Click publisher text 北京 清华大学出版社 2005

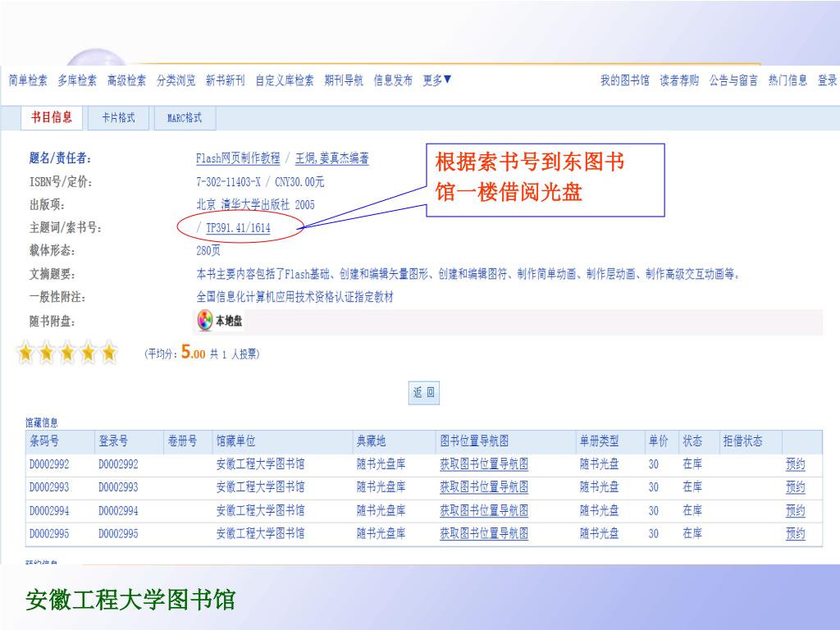[256, 204]
